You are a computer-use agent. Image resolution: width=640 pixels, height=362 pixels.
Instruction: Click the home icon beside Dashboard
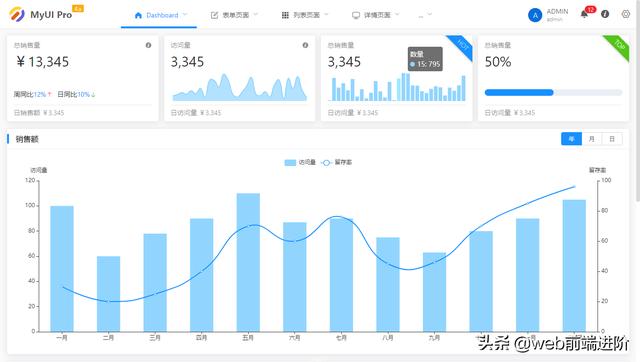pyautogui.click(x=138, y=15)
